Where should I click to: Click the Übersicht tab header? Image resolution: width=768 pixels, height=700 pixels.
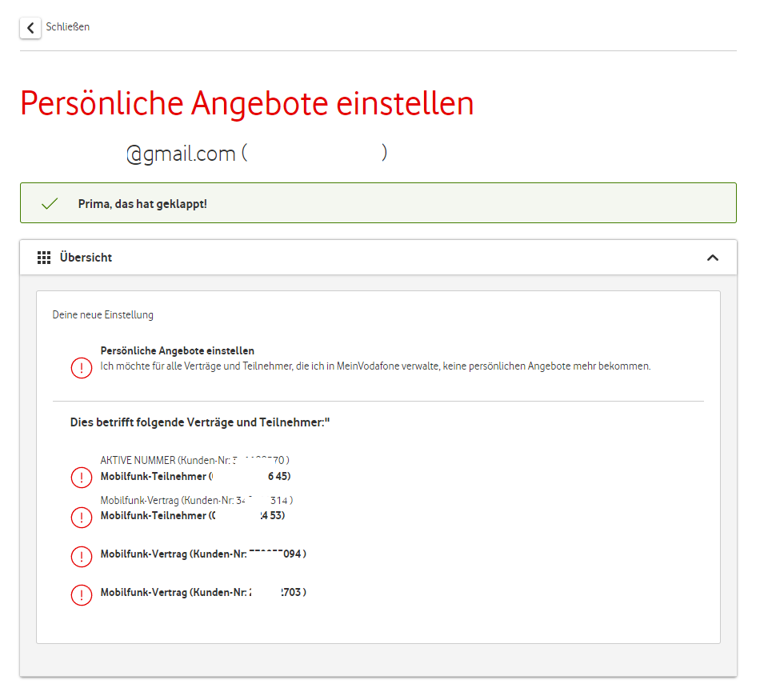pos(86,257)
